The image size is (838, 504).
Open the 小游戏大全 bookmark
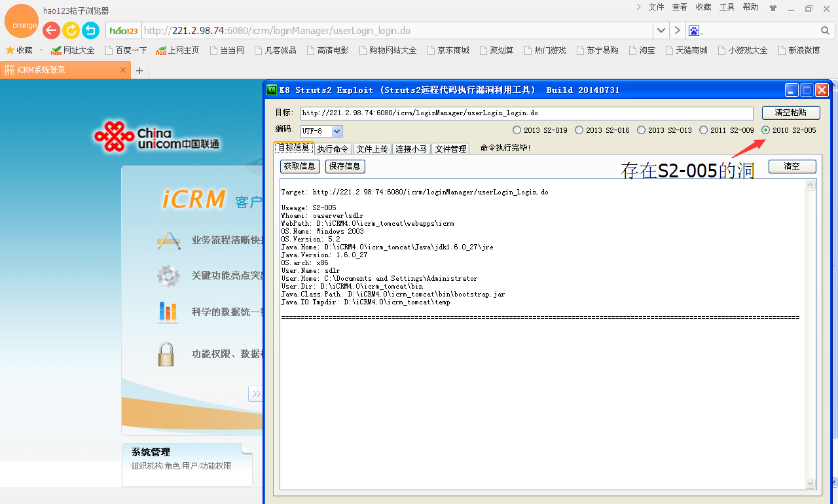742,50
